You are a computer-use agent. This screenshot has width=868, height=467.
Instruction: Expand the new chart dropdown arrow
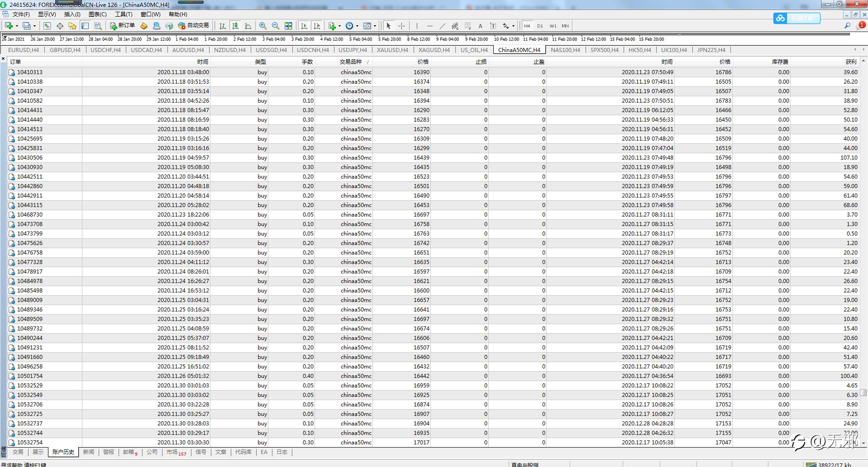(17, 26)
